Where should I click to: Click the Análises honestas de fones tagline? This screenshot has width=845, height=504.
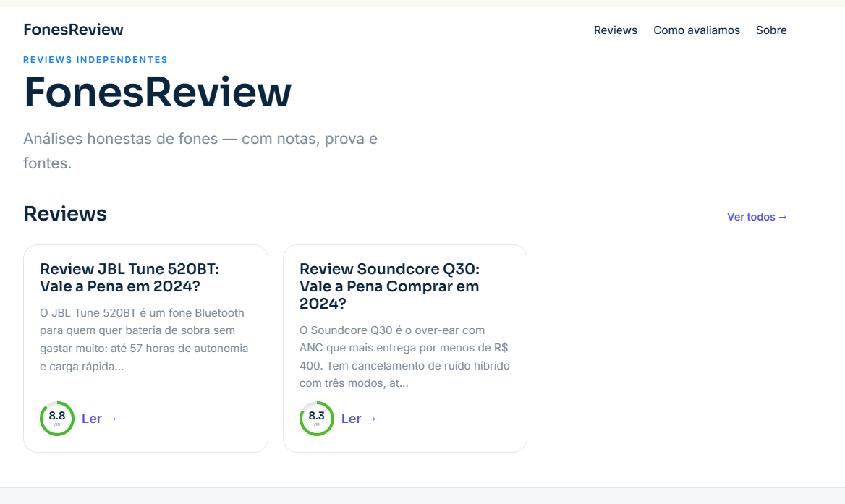coord(200,151)
